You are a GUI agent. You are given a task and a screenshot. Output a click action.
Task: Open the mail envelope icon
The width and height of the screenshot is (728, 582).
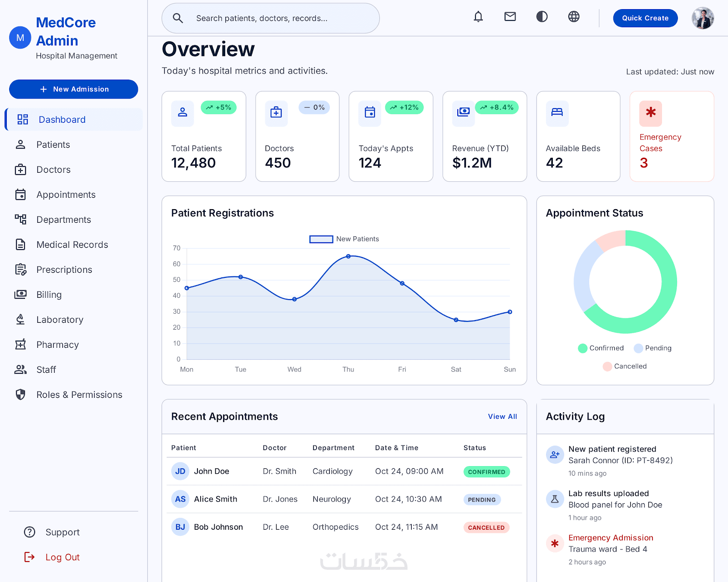pyautogui.click(x=510, y=17)
